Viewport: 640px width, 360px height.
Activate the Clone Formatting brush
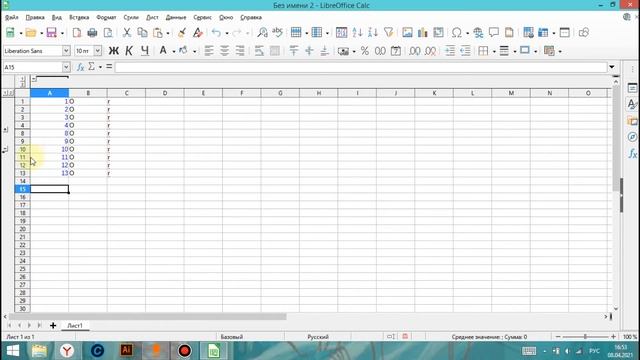(182, 33)
